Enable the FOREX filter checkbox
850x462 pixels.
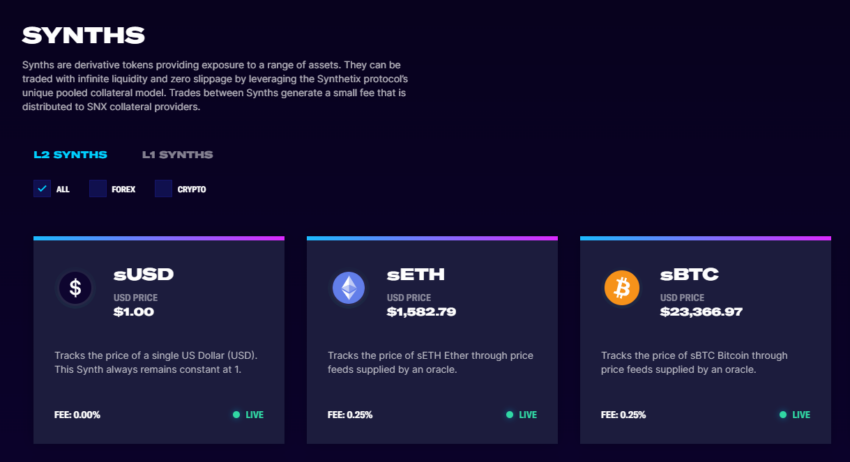tap(98, 189)
